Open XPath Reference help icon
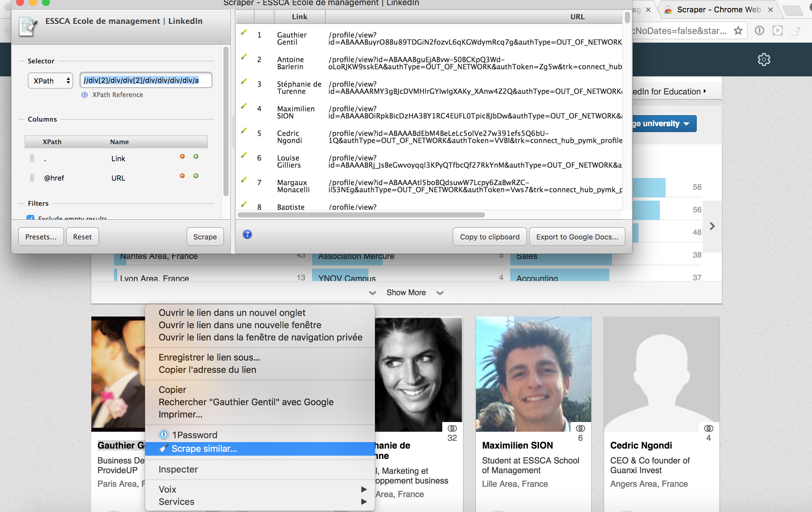The image size is (812, 512). click(x=85, y=95)
